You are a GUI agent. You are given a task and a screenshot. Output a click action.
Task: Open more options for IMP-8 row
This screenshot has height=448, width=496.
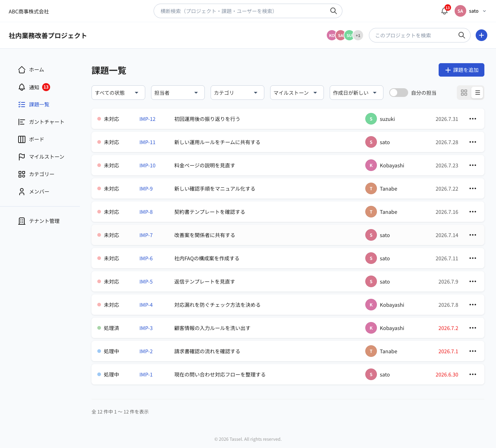tap(473, 212)
